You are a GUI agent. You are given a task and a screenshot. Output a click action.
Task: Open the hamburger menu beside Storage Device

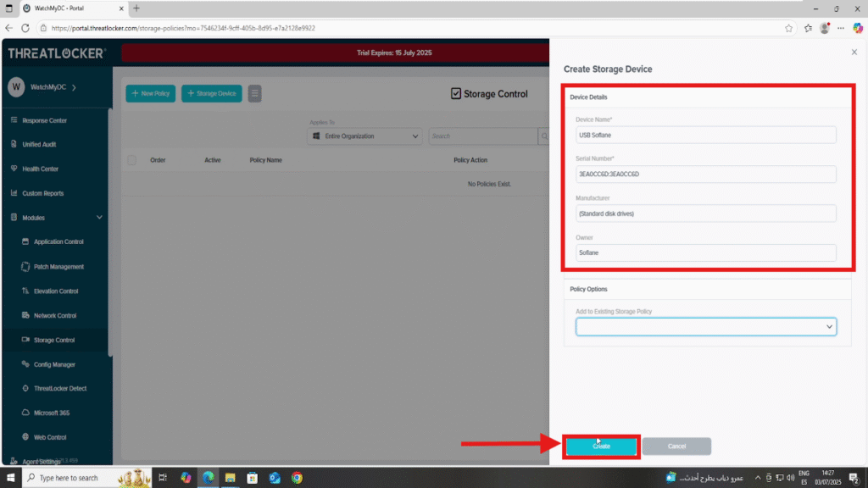[x=254, y=93]
